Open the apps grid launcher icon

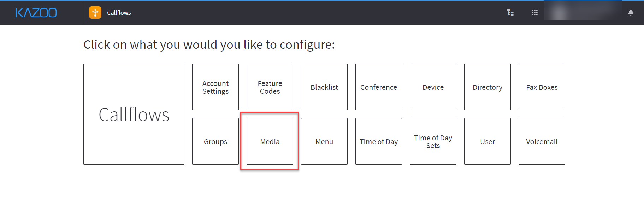coord(534,13)
